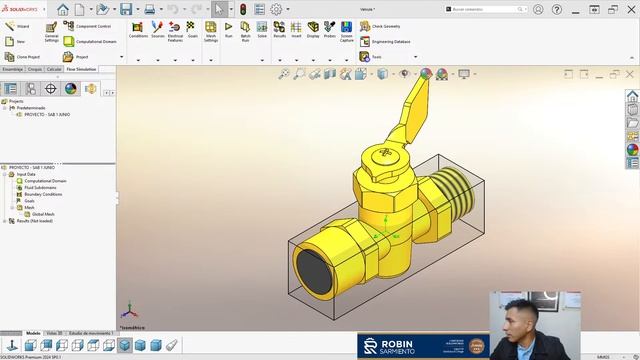This screenshot has width=640, height=360.
Task: Click Clone Project in the ribbon
Action: [x=22, y=57]
